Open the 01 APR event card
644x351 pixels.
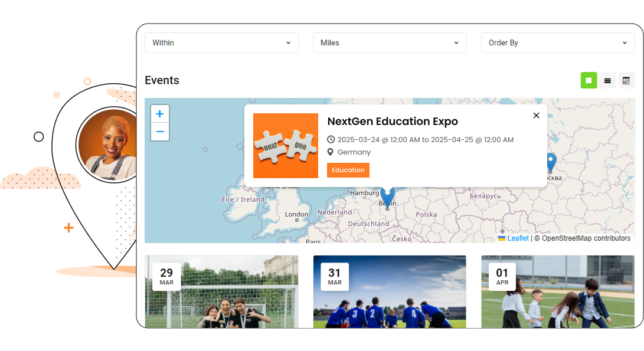coord(557,291)
